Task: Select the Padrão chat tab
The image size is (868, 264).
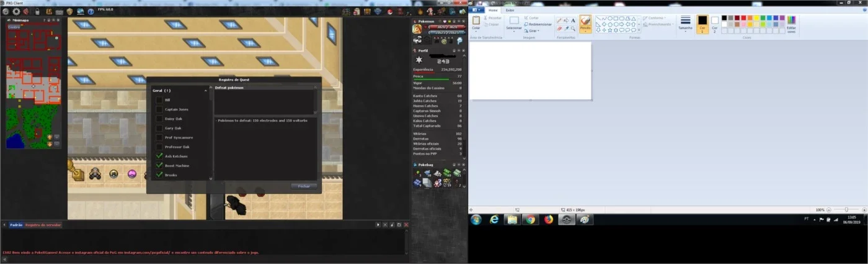Action: pyautogui.click(x=16, y=225)
